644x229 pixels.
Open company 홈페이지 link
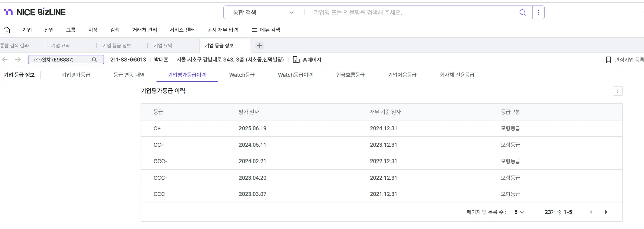(307, 60)
